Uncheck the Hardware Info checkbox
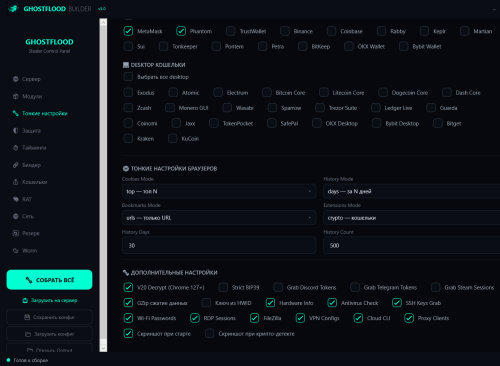The image size is (500, 366). click(x=270, y=303)
